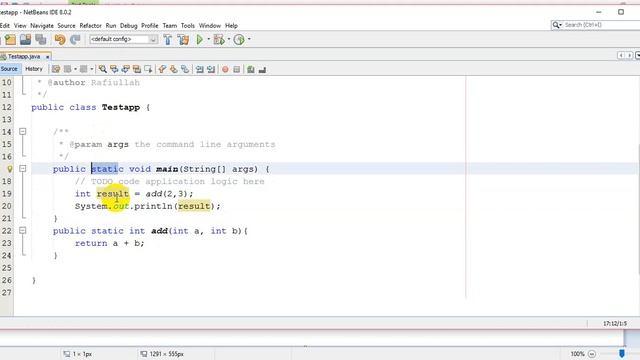Redo the last edit
The image size is (640, 360).
click(x=75, y=40)
